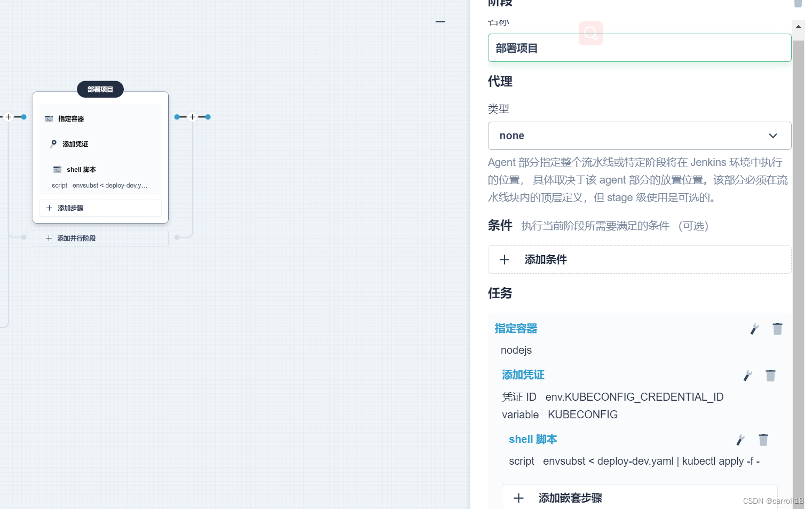Click the plus icon in 添加并行阶段

pyautogui.click(x=49, y=238)
